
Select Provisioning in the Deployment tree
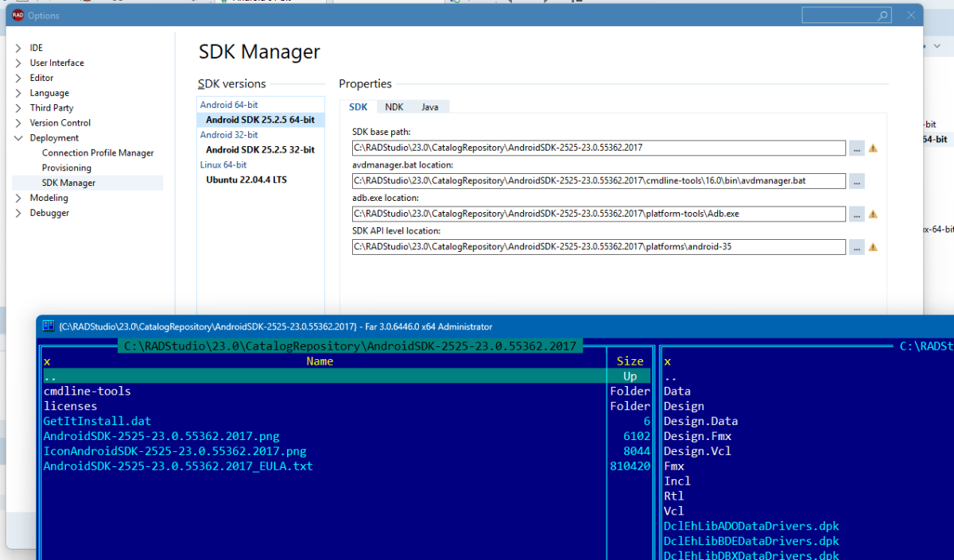(67, 168)
